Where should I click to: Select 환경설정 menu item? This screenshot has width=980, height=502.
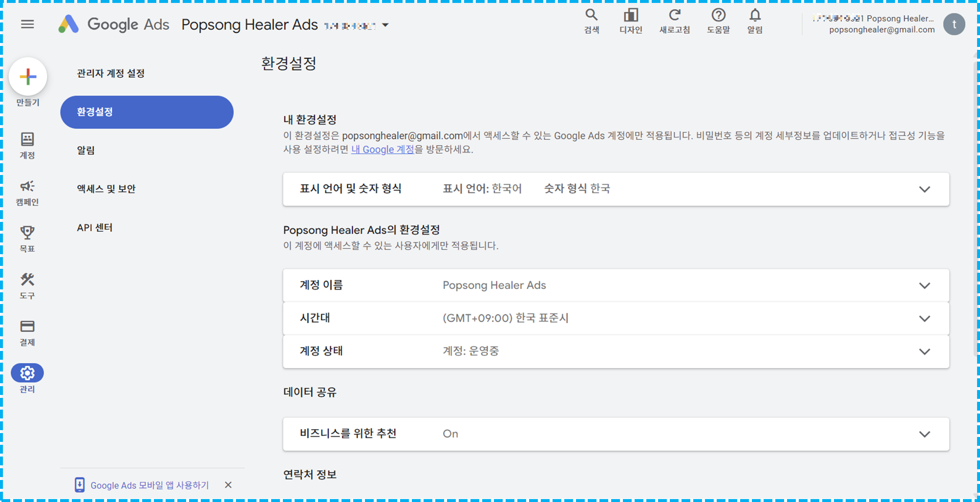[x=147, y=112]
